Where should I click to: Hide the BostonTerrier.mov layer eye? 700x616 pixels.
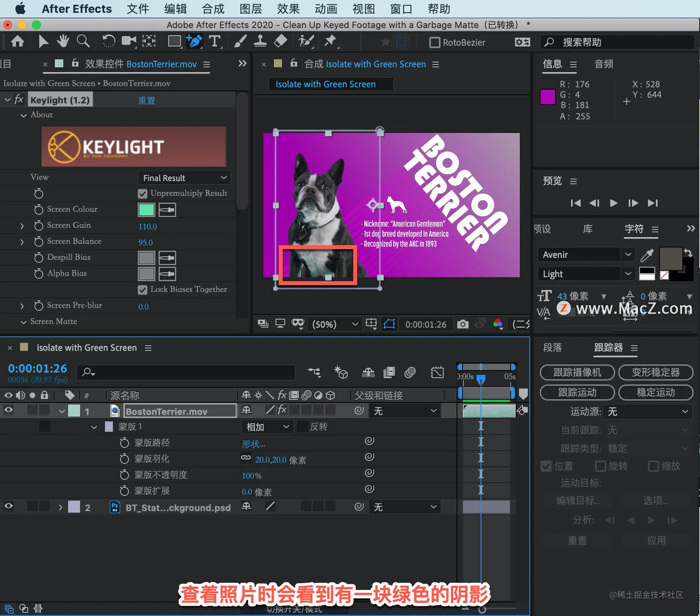(8, 410)
